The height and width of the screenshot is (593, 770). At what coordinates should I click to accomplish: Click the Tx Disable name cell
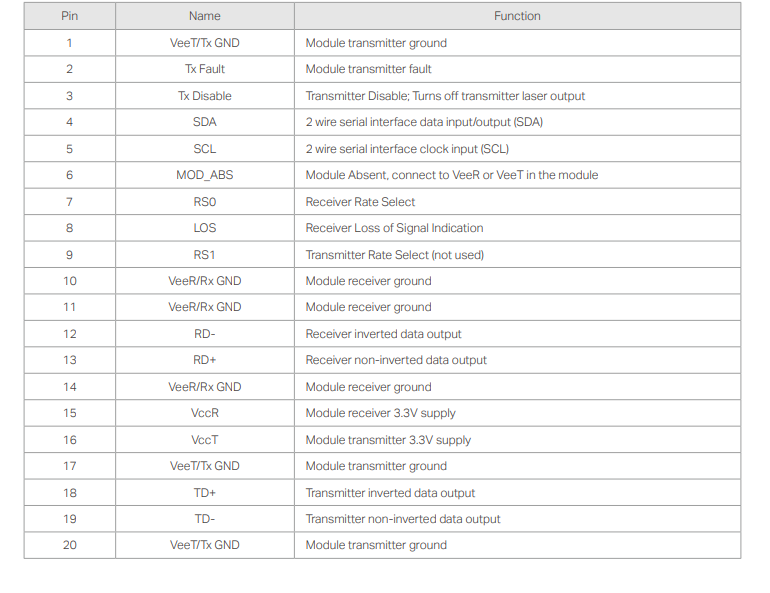pos(204,96)
